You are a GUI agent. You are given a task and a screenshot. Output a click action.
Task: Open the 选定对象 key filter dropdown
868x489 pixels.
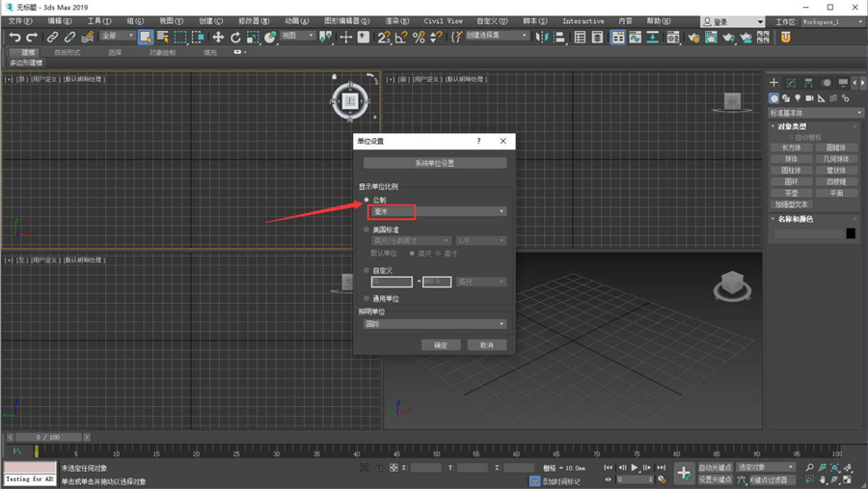pyautogui.click(x=767, y=468)
